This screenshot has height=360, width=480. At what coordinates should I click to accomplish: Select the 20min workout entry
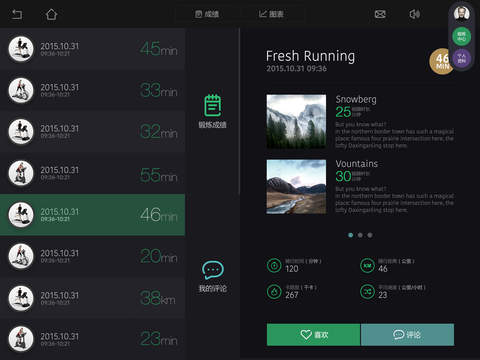click(x=92, y=256)
